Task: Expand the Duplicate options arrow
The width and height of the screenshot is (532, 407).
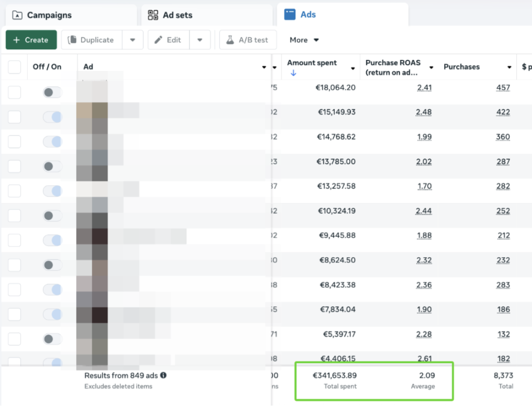Action: pos(133,40)
